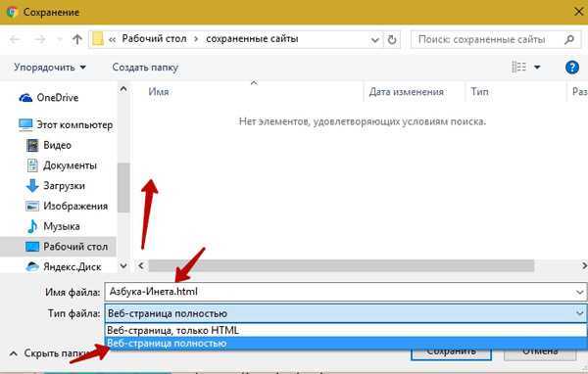The width and height of the screenshot is (588, 374).
Task: Select Яндекс.Диск in sidebar
Action: coord(72,267)
